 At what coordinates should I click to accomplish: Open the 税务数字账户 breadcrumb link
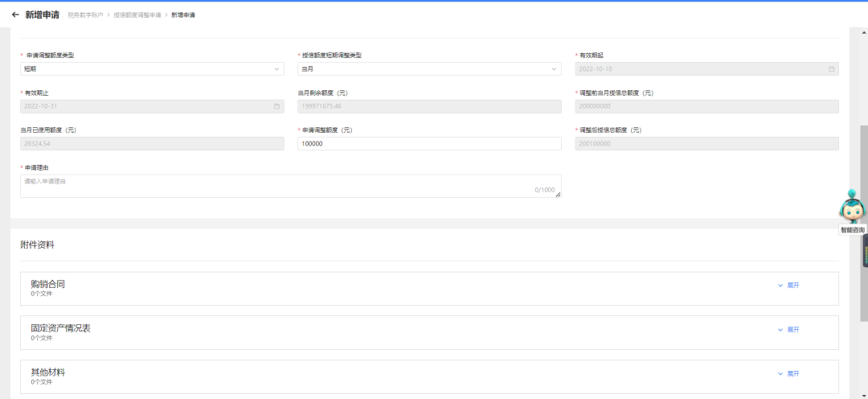85,15
